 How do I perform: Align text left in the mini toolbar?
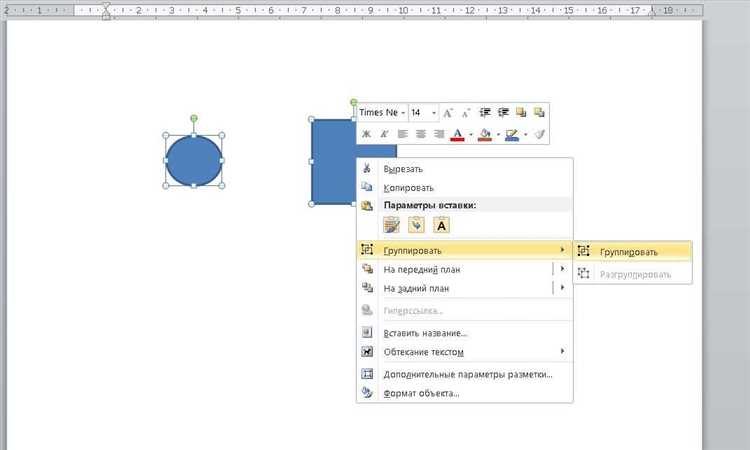pos(403,134)
